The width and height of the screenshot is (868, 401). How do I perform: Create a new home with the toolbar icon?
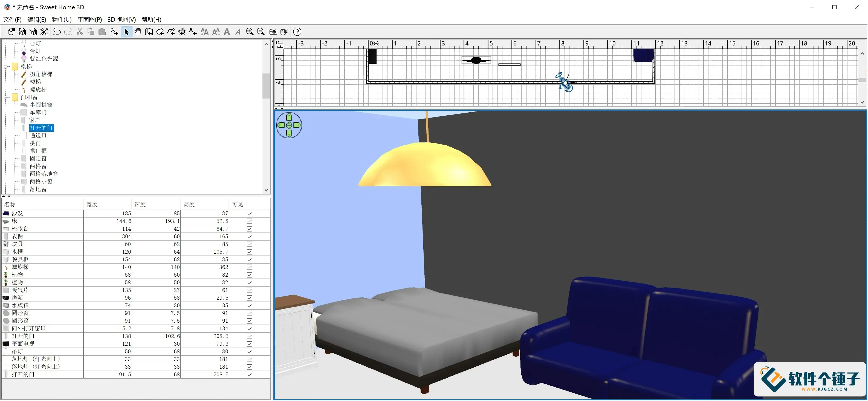pos(11,32)
